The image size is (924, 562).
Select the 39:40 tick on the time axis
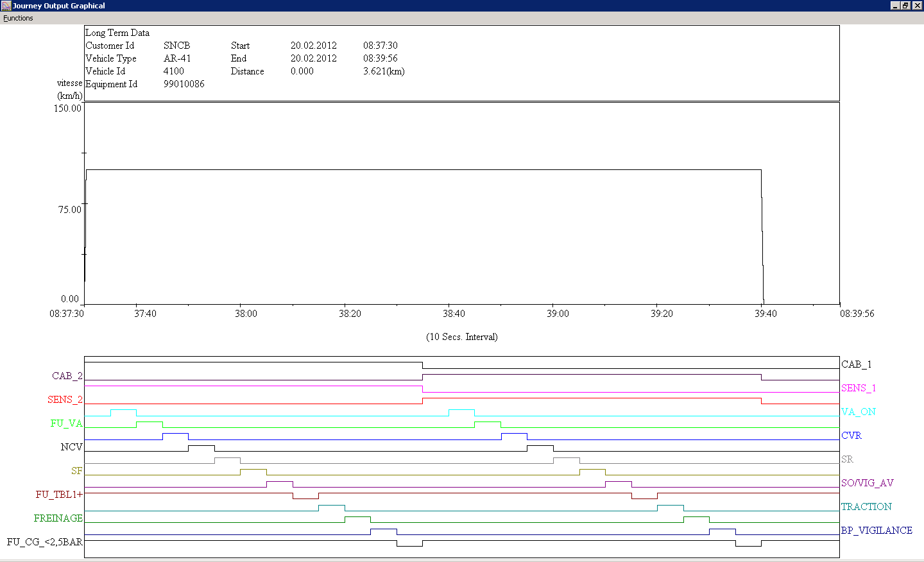[x=766, y=314]
